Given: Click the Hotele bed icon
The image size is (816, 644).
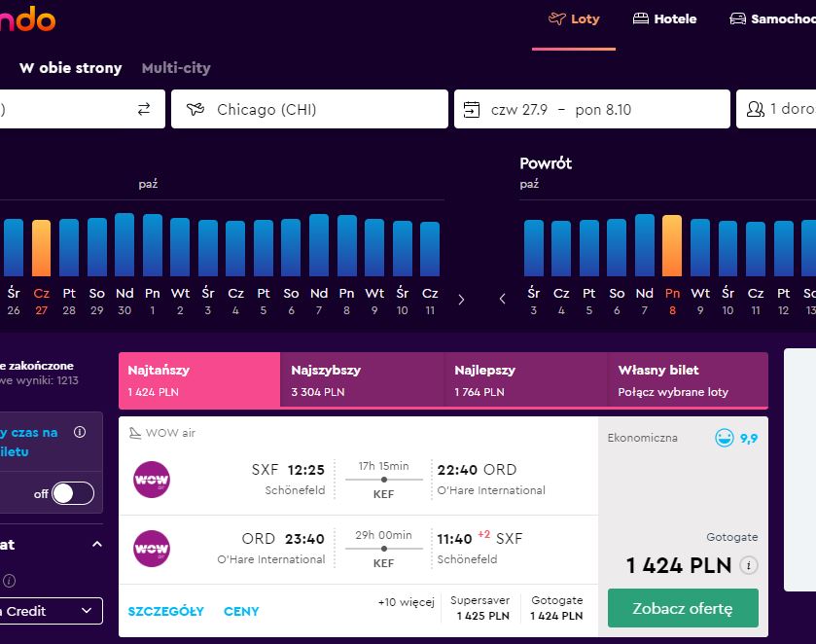Looking at the screenshot, I should [x=641, y=18].
